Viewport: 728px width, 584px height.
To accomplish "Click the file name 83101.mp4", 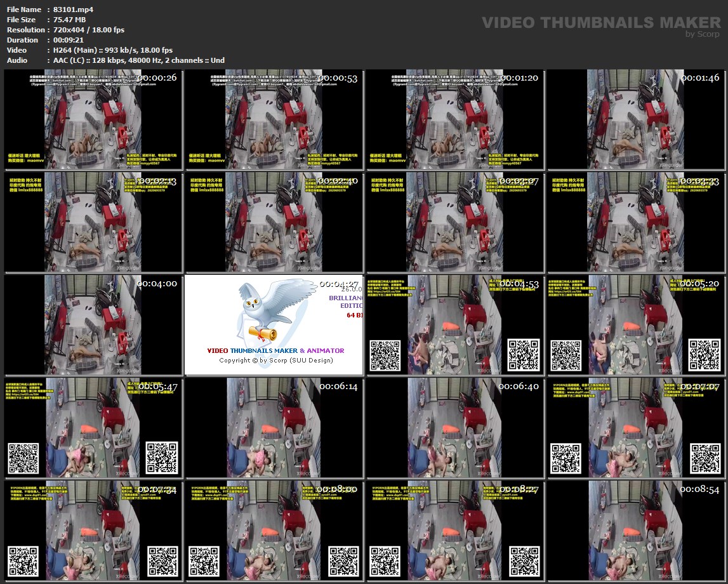I will click(74, 10).
